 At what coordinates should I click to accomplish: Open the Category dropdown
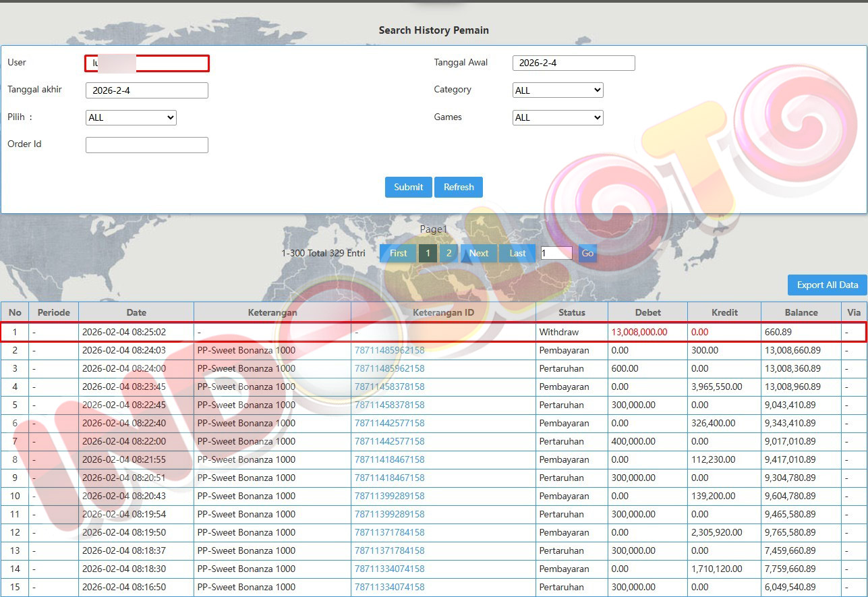click(558, 90)
